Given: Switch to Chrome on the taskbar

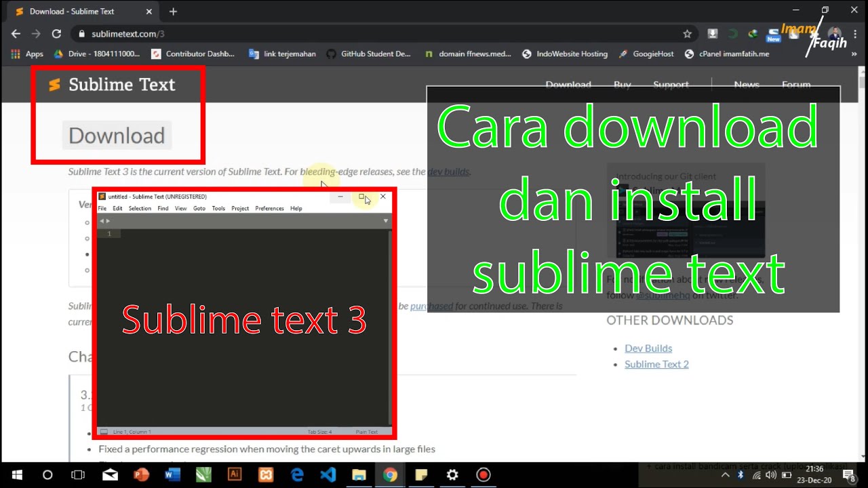Looking at the screenshot, I should [x=390, y=474].
